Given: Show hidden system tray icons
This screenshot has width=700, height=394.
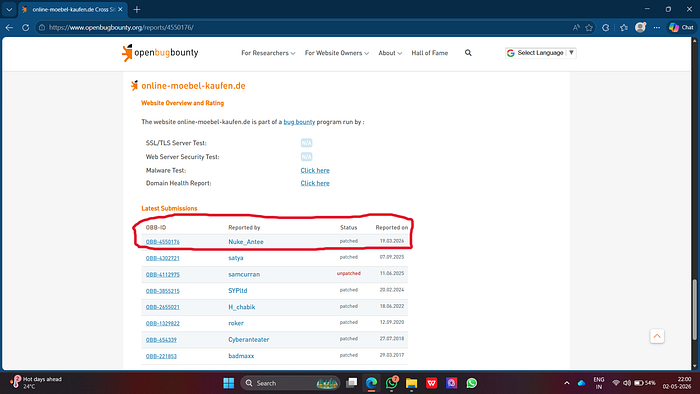Looking at the screenshot, I should coord(567,383).
